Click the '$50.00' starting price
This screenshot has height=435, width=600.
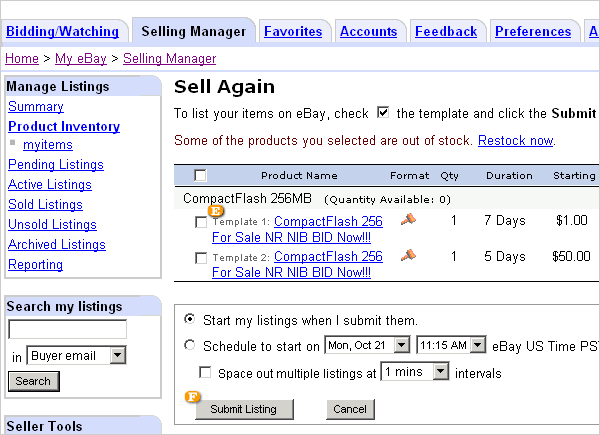click(571, 256)
